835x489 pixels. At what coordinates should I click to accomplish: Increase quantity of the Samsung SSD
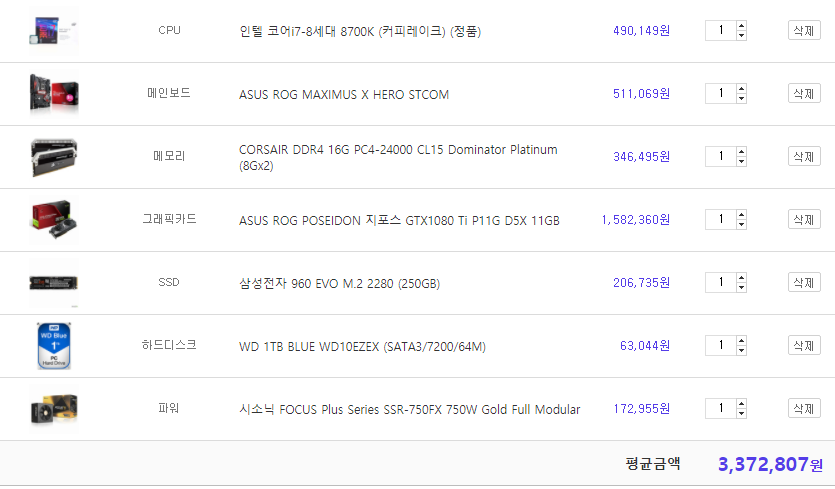tap(741, 278)
